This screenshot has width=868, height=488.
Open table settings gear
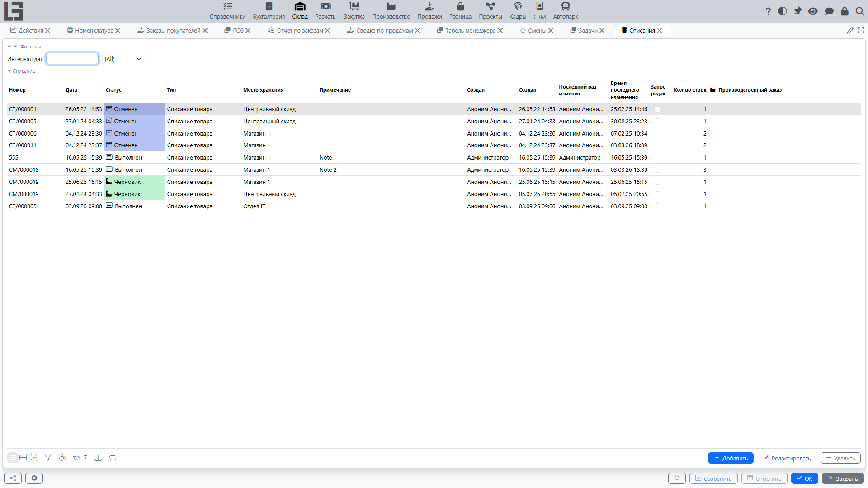62,458
